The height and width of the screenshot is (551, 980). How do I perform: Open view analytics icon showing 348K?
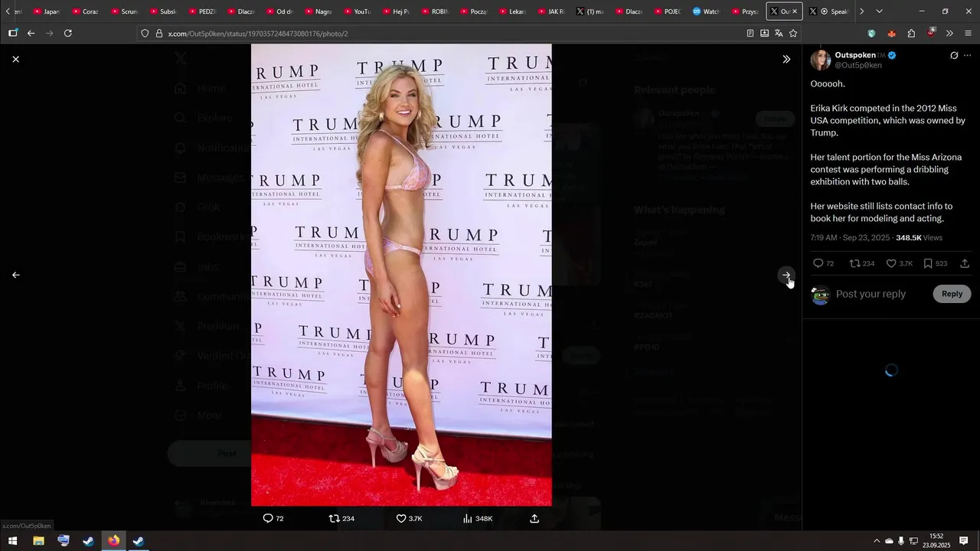(468, 518)
